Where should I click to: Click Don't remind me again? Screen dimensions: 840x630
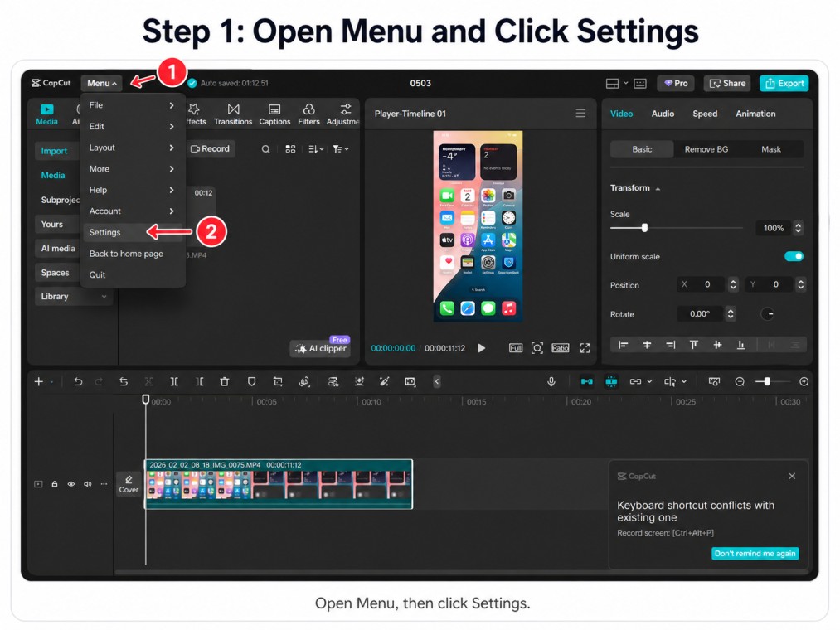(x=755, y=554)
